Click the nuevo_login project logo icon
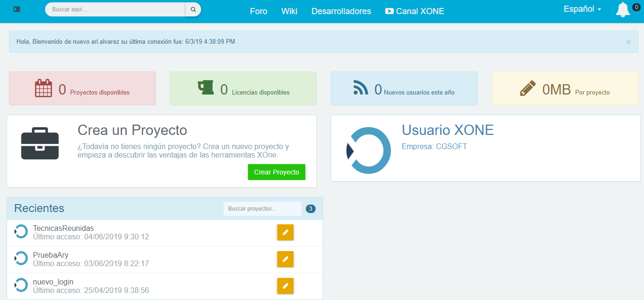The image size is (644, 300). (x=21, y=285)
